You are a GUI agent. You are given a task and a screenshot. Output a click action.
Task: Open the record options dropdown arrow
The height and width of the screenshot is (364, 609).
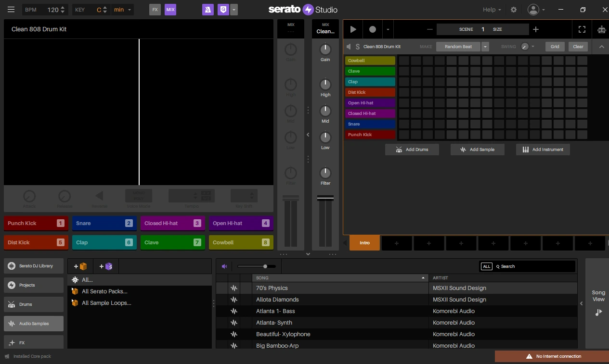388,29
